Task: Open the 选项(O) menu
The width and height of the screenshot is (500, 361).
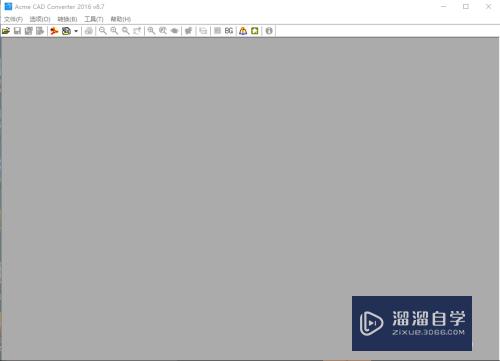Action: pos(40,19)
